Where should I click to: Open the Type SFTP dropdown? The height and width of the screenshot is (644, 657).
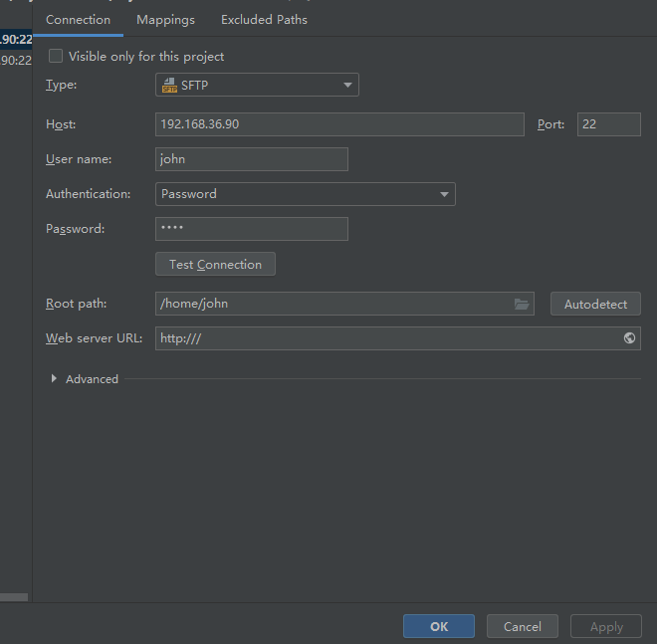[257, 85]
